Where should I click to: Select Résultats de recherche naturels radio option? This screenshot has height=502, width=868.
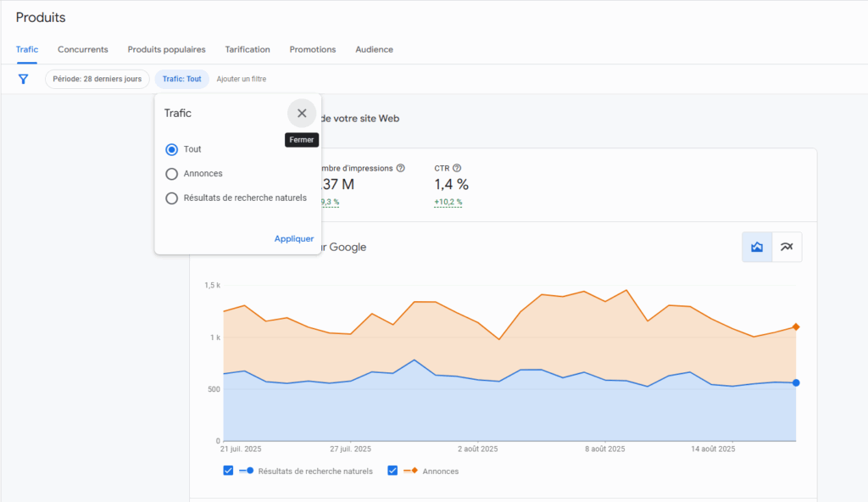coord(172,198)
